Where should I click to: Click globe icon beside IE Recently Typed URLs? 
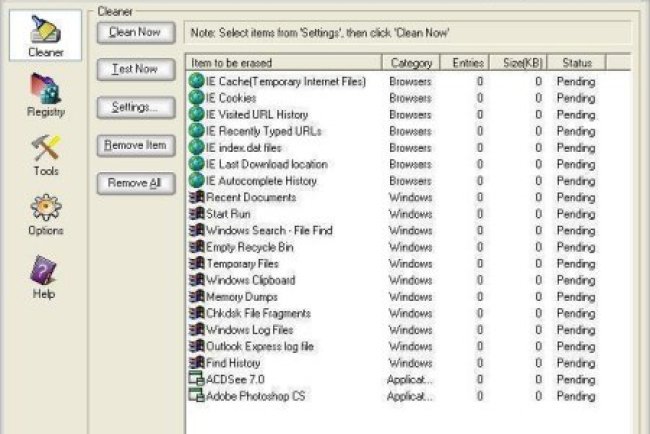tap(196, 131)
